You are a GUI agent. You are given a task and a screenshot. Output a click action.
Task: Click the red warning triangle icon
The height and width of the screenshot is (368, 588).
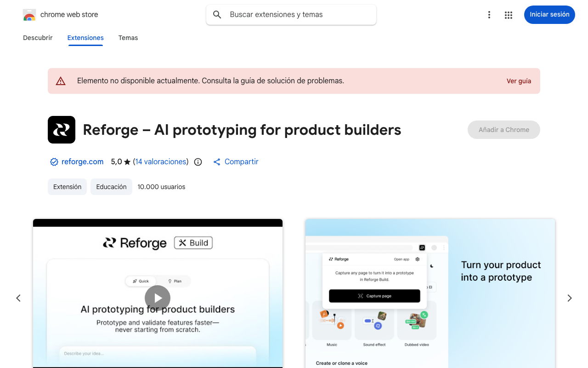(x=61, y=81)
